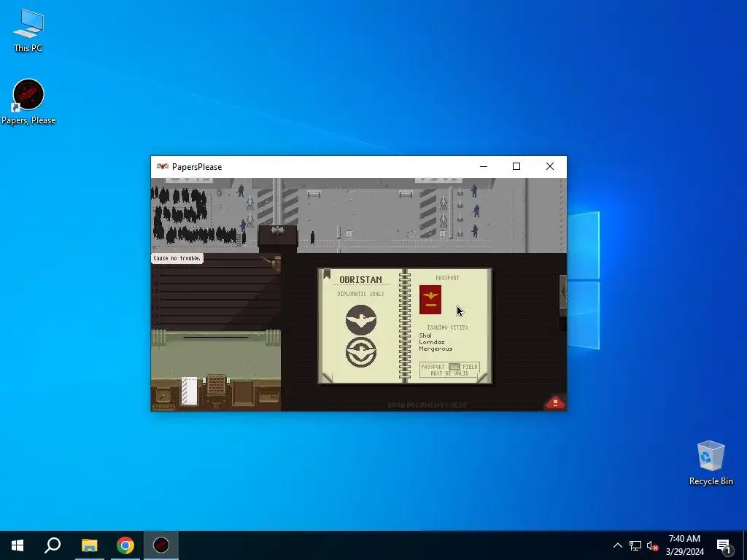Select the lower ringed diplomatic seal
Viewport: 747px width, 560px height.
pos(361,352)
